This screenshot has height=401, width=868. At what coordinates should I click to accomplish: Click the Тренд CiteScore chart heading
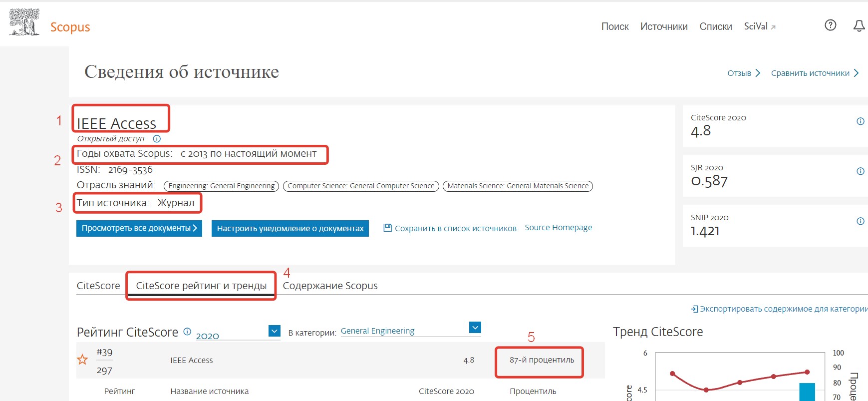point(658,332)
